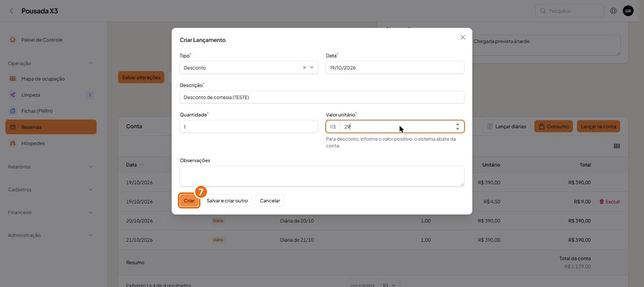
Task: Open the Tipo dropdown arrow
Action: click(x=312, y=67)
